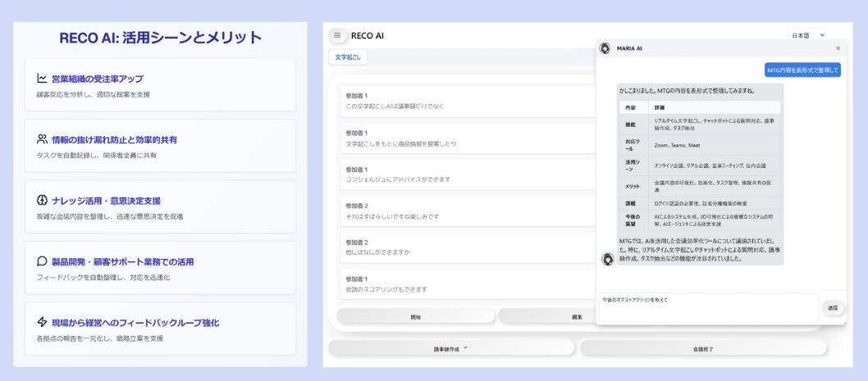
Task: Click the chart icon beside 営業組織の受注率アップ
Action: 42,79
